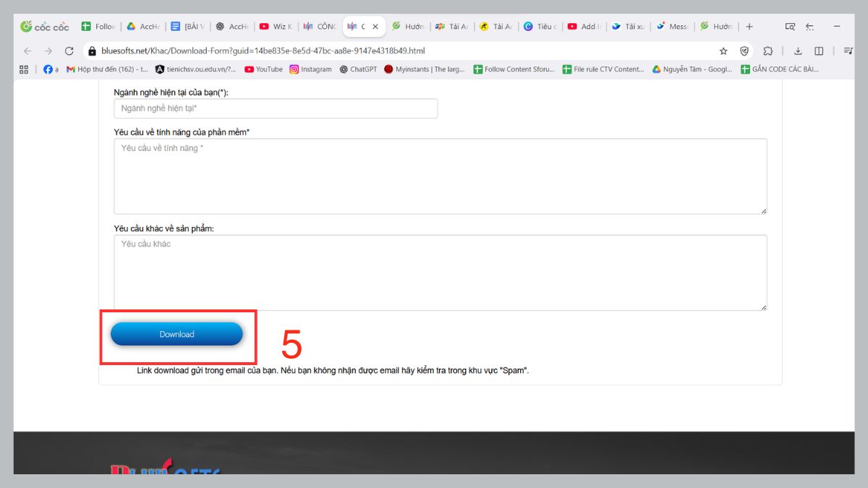Switch to the AccHe ChatGPT tab

click(x=231, y=27)
